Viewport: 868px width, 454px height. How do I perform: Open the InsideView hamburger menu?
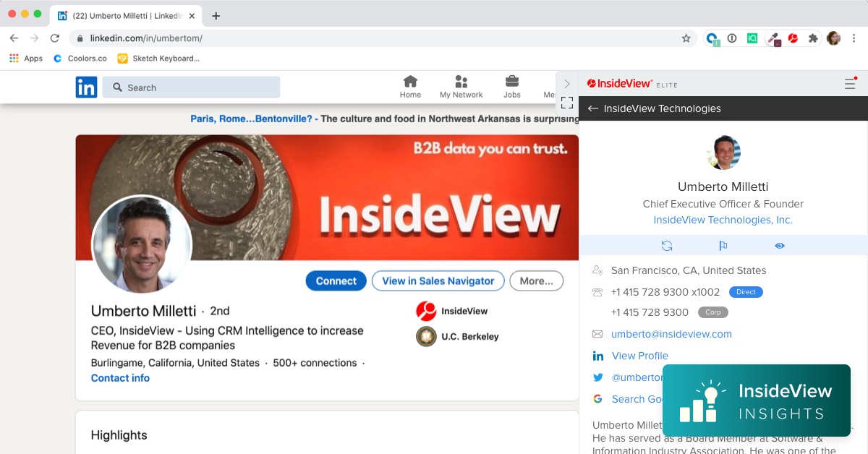pyautogui.click(x=850, y=84)
